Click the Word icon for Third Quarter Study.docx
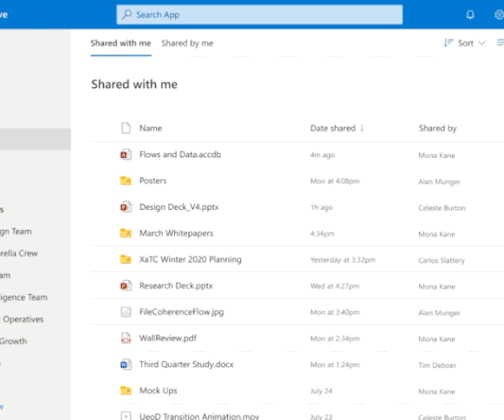The height and width of the screenshot is (420, 504). click(125, 365)
